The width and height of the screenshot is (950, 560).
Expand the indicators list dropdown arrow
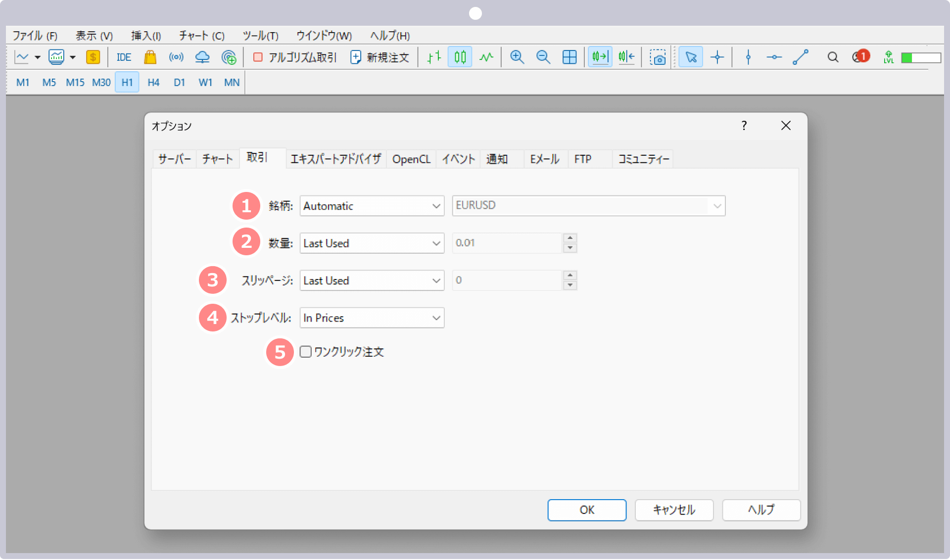[73, 57]
